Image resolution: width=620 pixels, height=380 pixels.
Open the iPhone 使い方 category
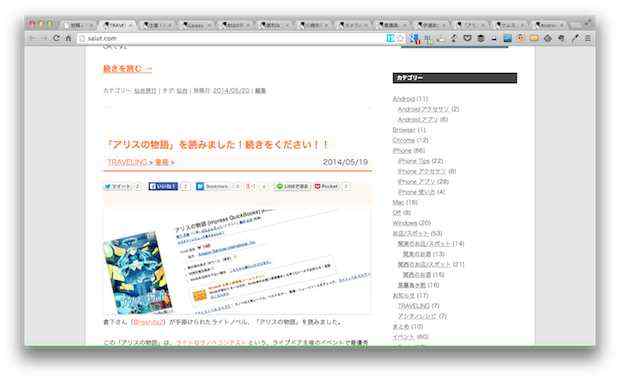(416, 192)
